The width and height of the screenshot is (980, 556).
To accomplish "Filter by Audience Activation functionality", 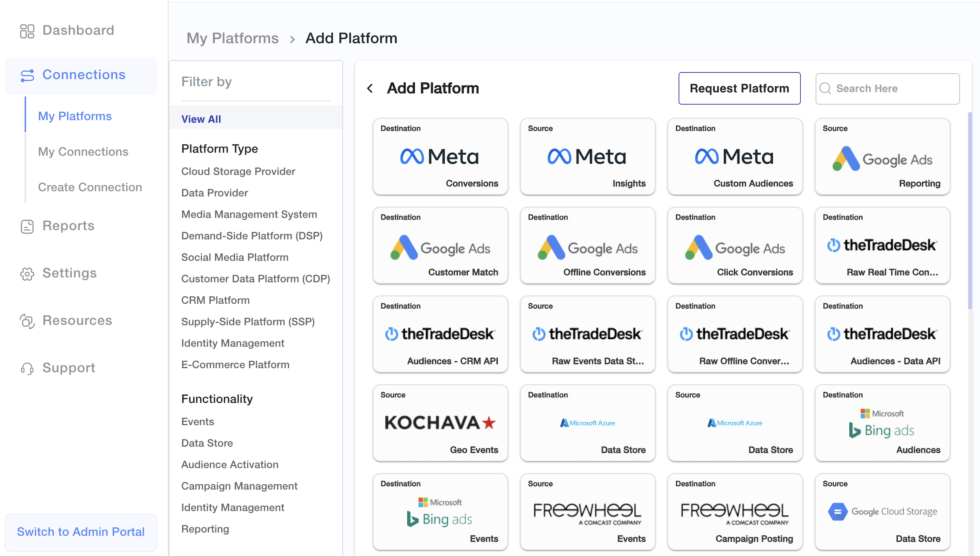I will coord(229,464).
